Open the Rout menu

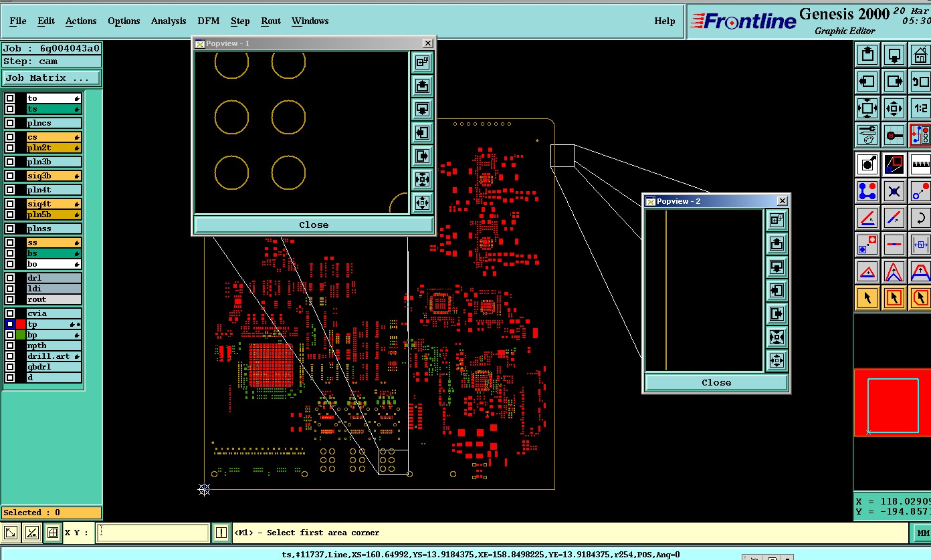(x=271, y=21)
